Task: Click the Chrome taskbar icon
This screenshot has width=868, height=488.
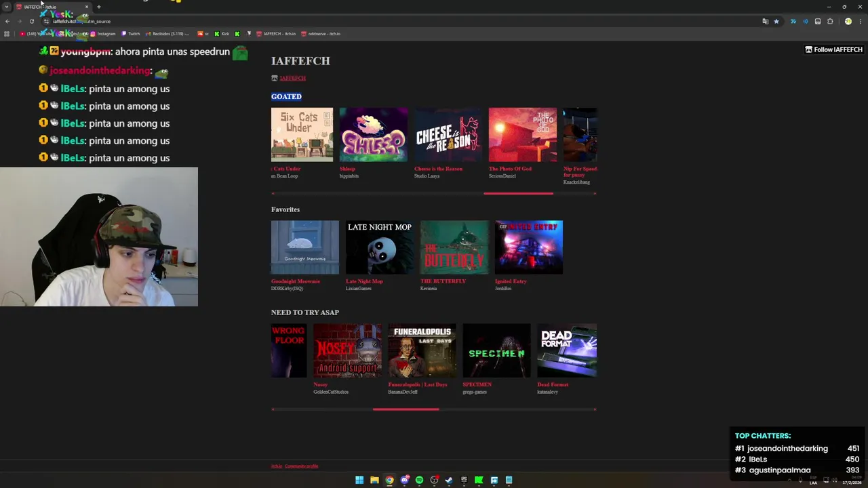Action: pyautogui.click(x=389, y=480)
